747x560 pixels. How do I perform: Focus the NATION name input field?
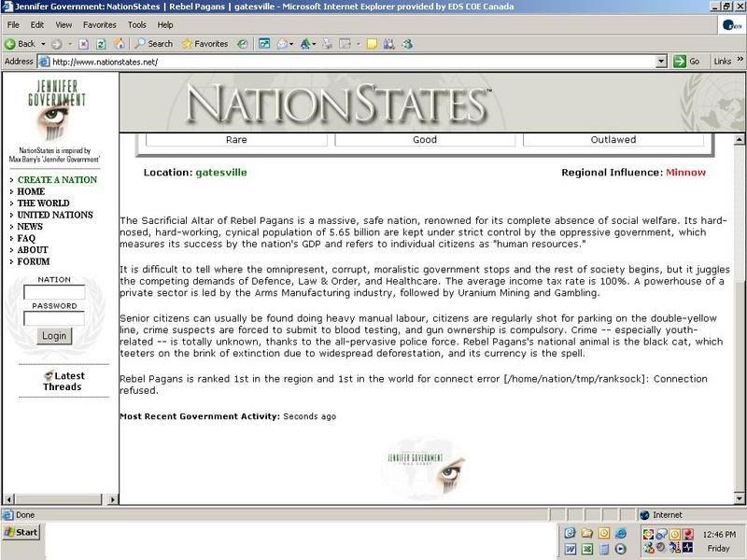[x=54, y=292]
